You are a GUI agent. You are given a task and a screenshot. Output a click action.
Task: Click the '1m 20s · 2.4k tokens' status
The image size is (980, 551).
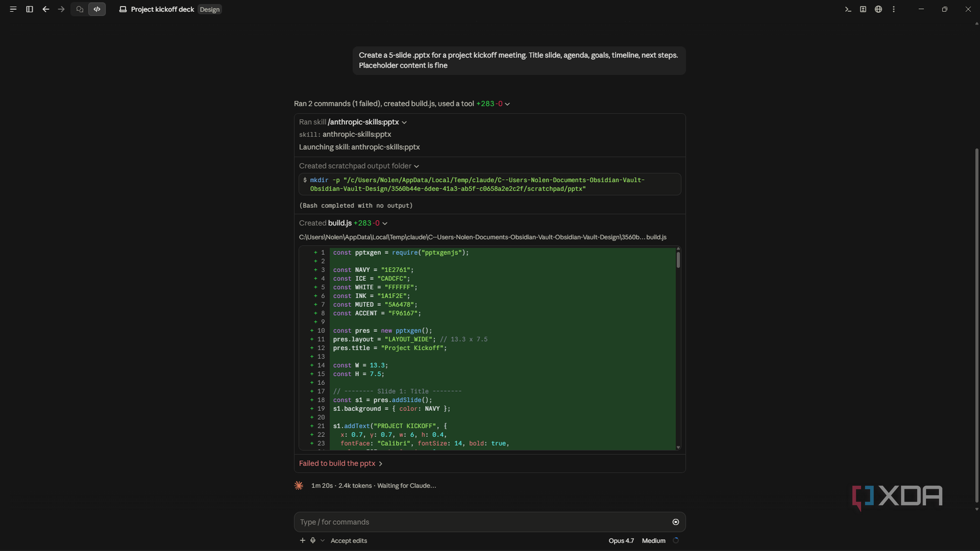(x=342, y=486)
